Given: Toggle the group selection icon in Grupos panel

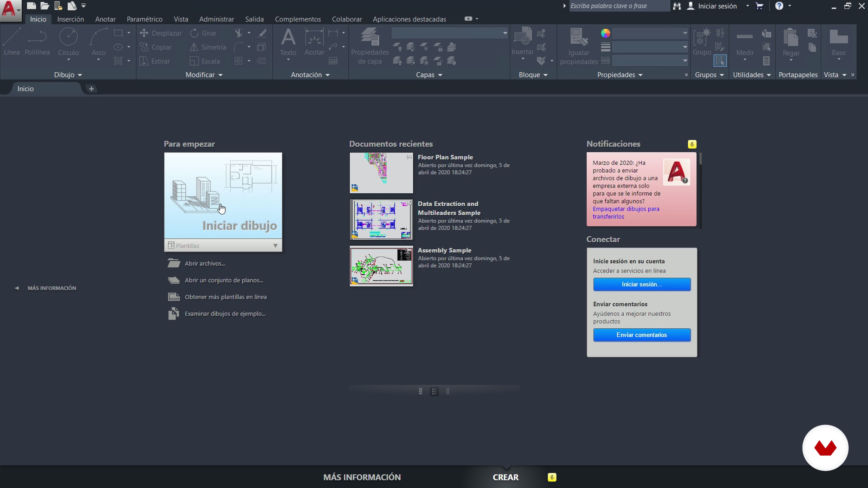Looking at the screenshot, I should coord(720,61).
